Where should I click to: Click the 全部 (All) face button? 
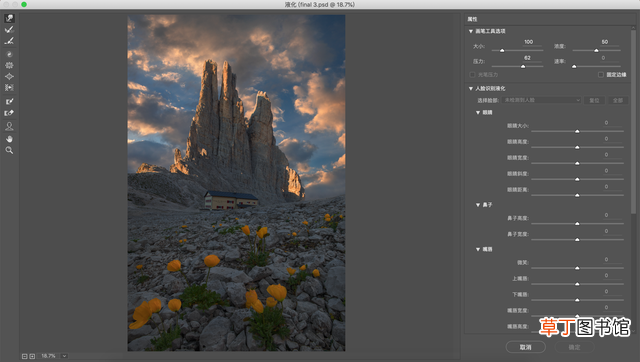pos(618,100)
